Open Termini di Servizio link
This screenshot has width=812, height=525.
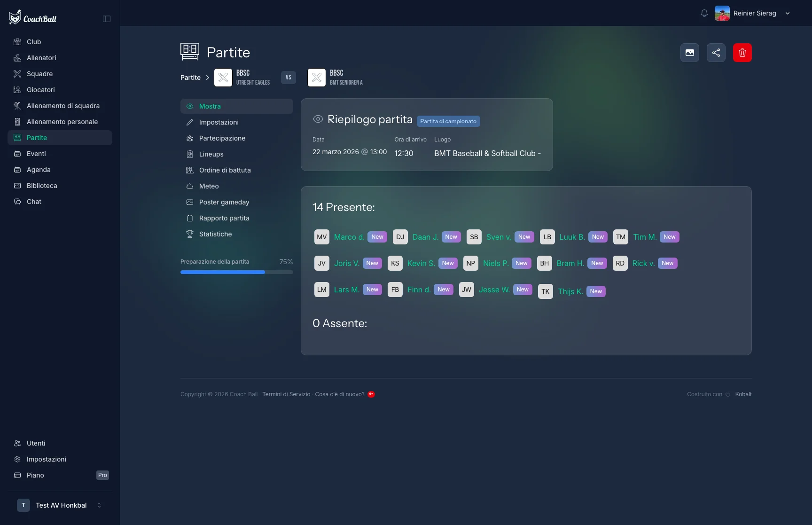pyautogui.click(x=286, y=394)
